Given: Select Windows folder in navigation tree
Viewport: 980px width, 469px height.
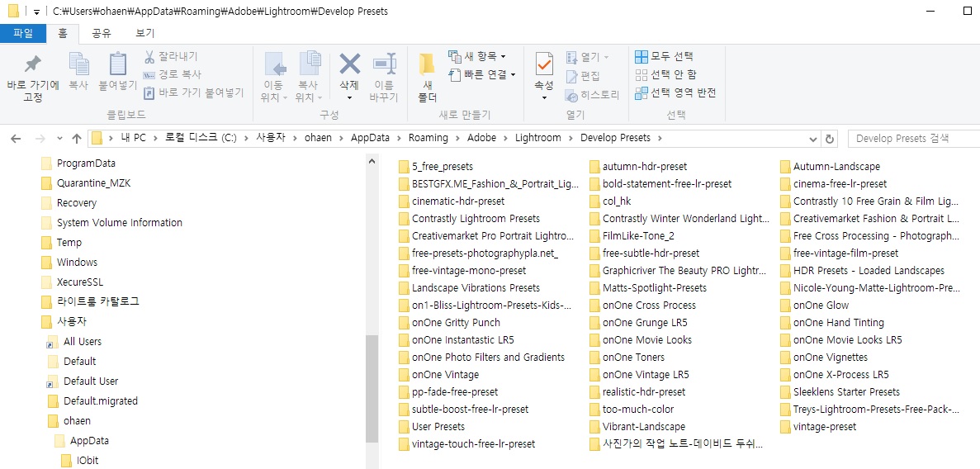Looking at the screenshot, I should point(77,262).
